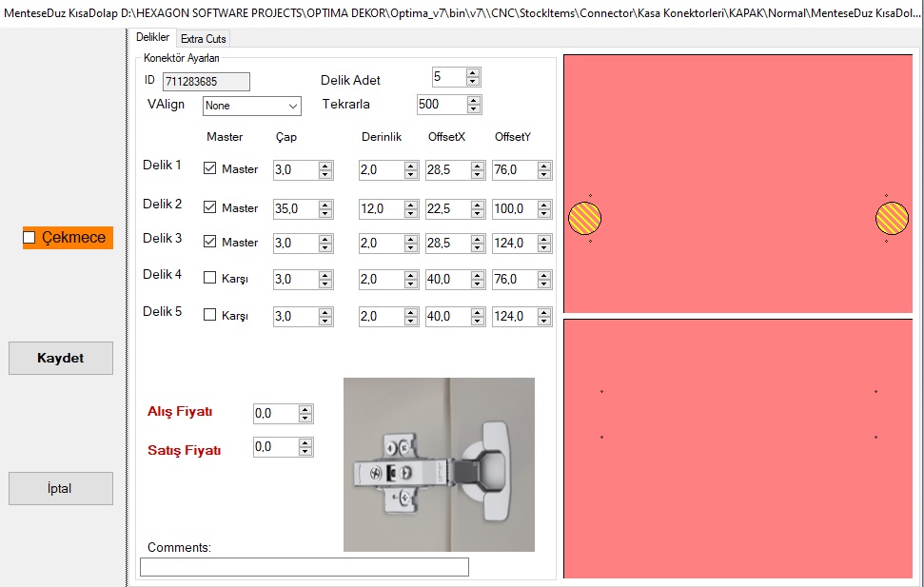Decrease Tekrarla value with down arrow
Screen dimensions: 924x587
click(473, 109)
